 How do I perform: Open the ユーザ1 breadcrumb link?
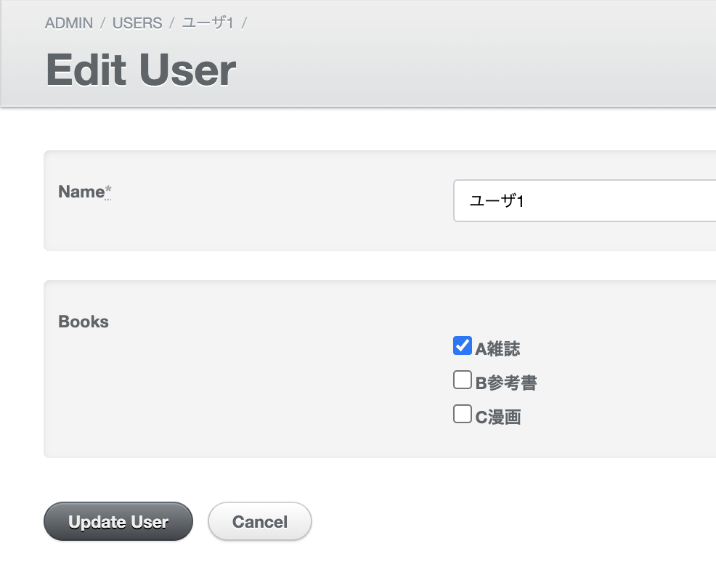pos(208,23)
